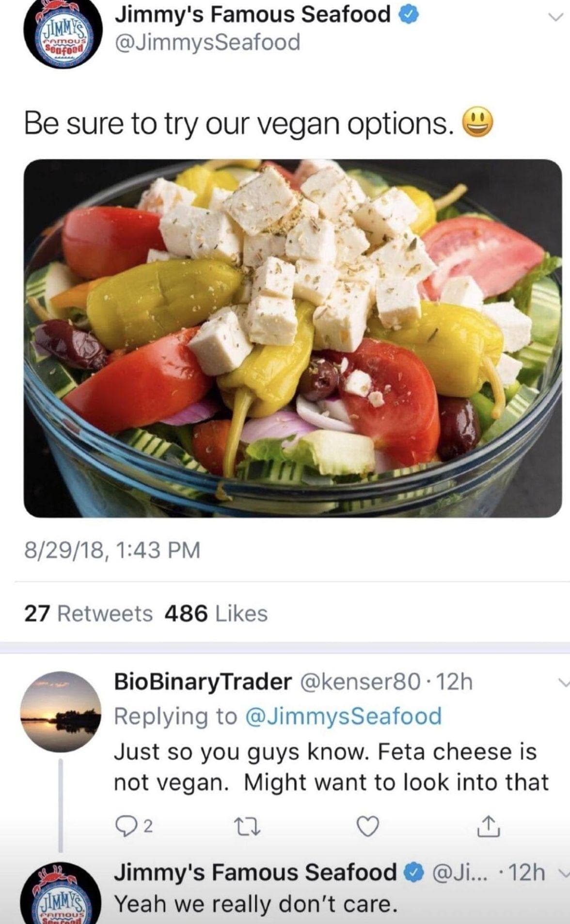This screenshot has height=924, width=570.
Task: View the 27 Retweets list
Action: [x=88, y=614]
